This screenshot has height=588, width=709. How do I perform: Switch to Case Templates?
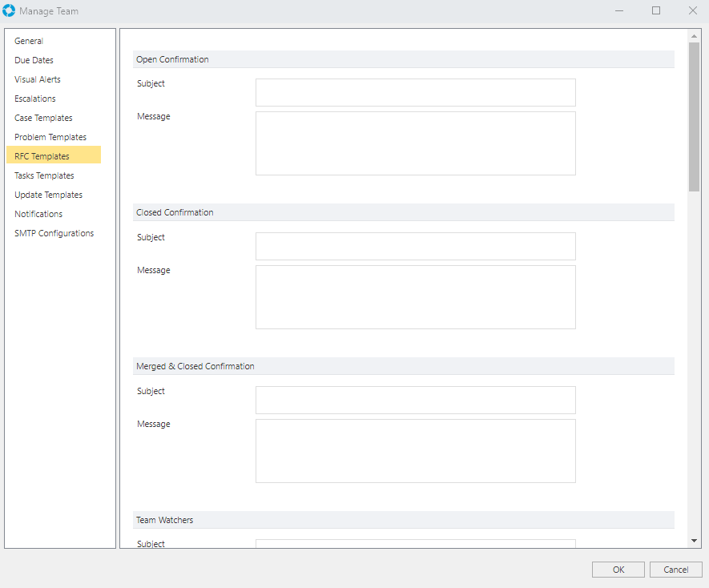(43, 118)
